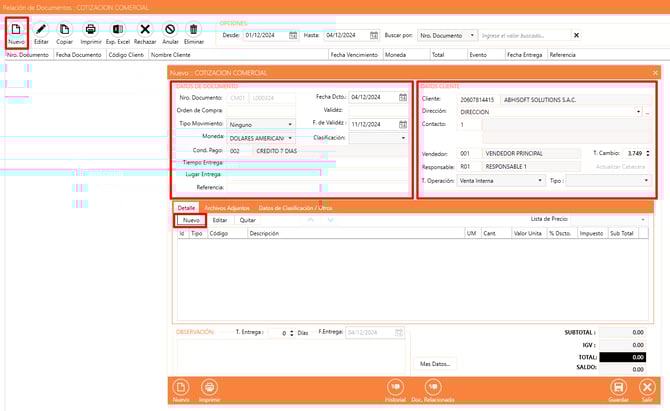Open calendar for Hasta date
Screen dimensions: 670x411
pyautogui.click(x=374, y=35)
